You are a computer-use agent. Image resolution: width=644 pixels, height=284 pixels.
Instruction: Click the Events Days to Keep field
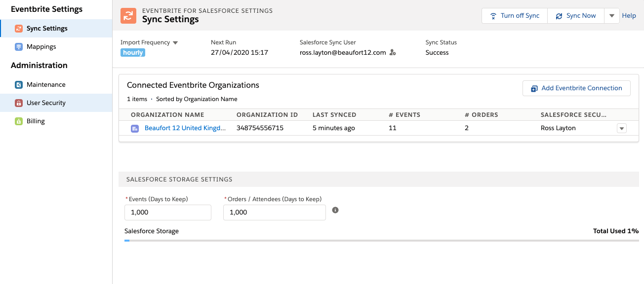click(x=168, y=213)
